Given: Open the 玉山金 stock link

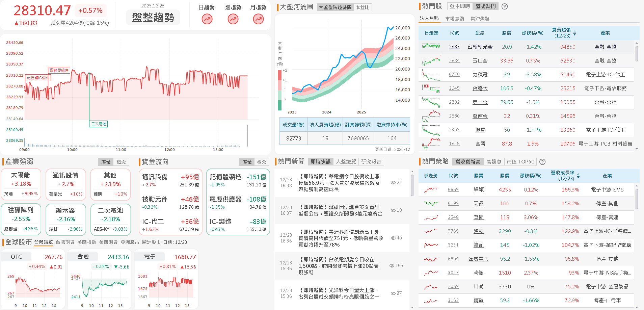Looking at the screenshot, I should pyautogui.click(x=480, y=60).
